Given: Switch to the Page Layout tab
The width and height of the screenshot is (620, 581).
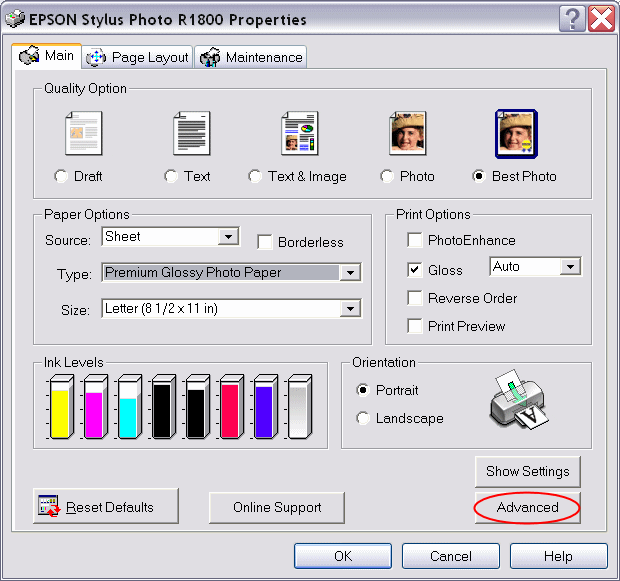Looking at the screenshot, I should 137,57.
